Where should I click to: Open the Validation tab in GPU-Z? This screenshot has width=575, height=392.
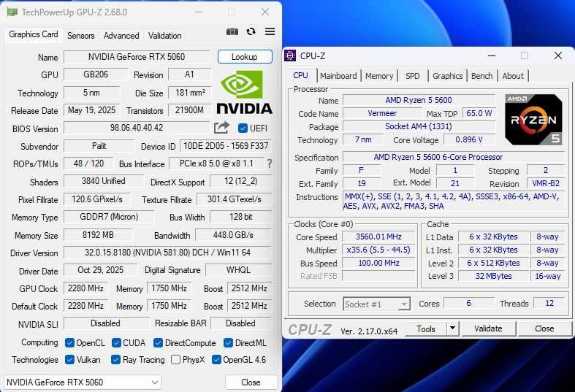(164, 36)
